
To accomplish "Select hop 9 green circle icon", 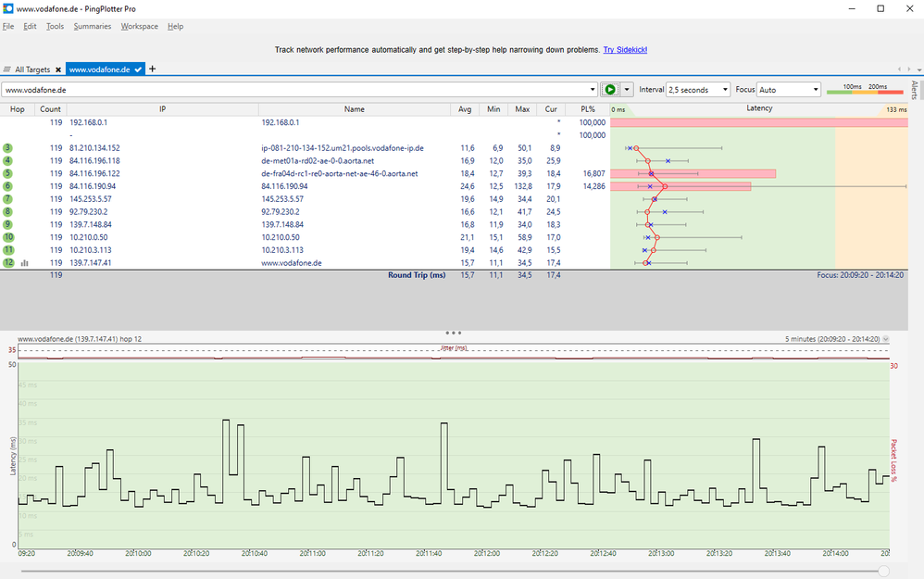I will 7,224.
